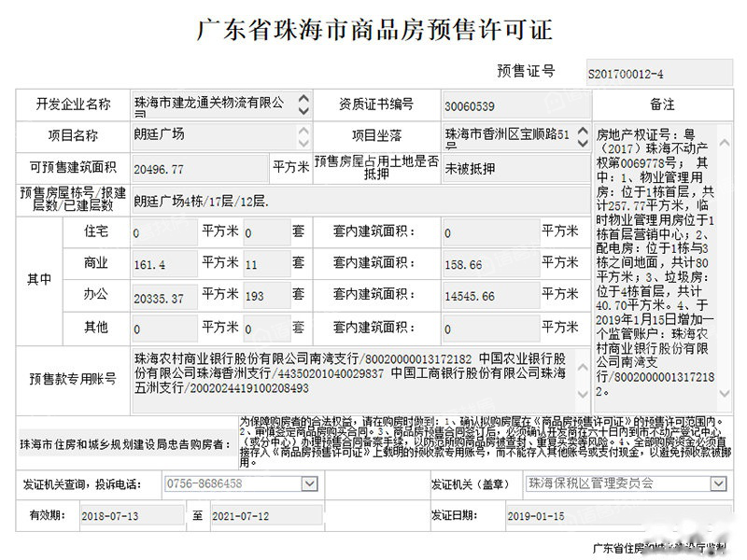Click the 办公 套内建筑面积 field 14545.66
Screen dimensions: 747x560
click(x=491, y=296)
